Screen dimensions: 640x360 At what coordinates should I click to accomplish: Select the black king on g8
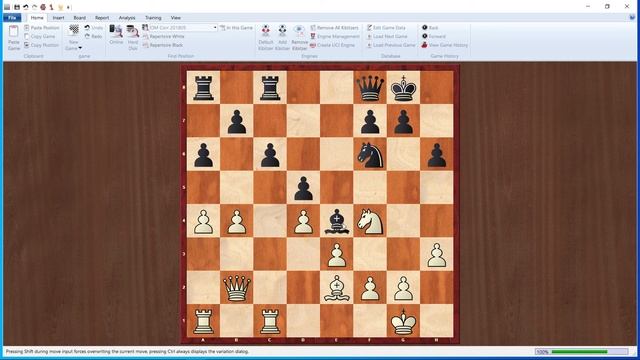tap(403, 88)
